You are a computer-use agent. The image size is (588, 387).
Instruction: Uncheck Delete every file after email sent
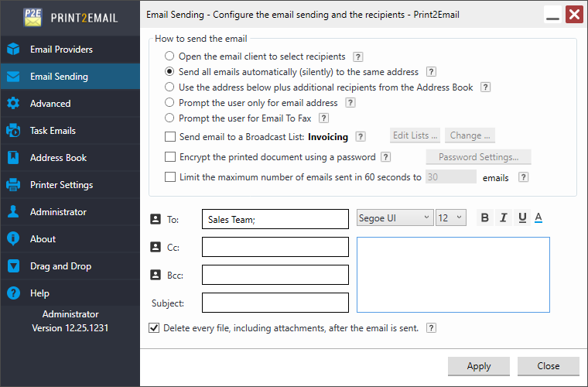154,328
